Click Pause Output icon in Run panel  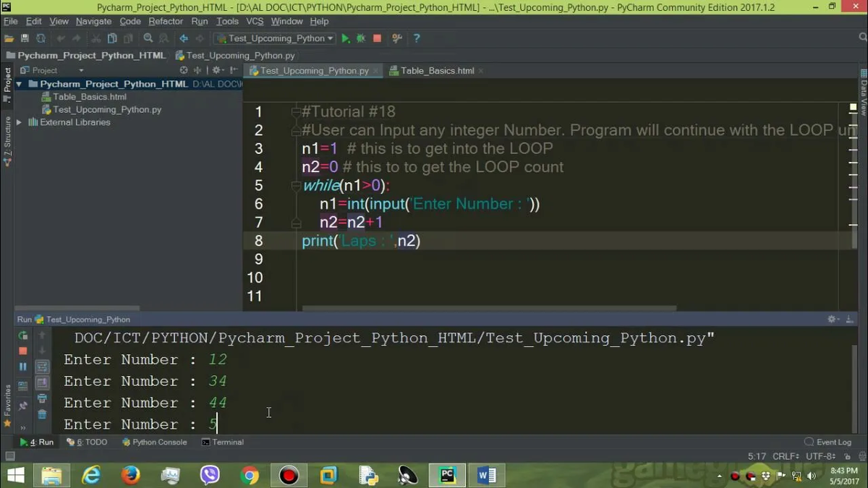[x=23, y=367]
